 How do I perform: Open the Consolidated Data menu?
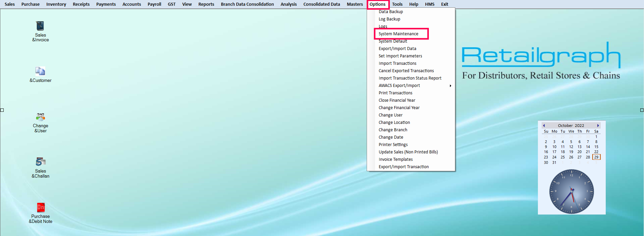(x=322, y=4)
